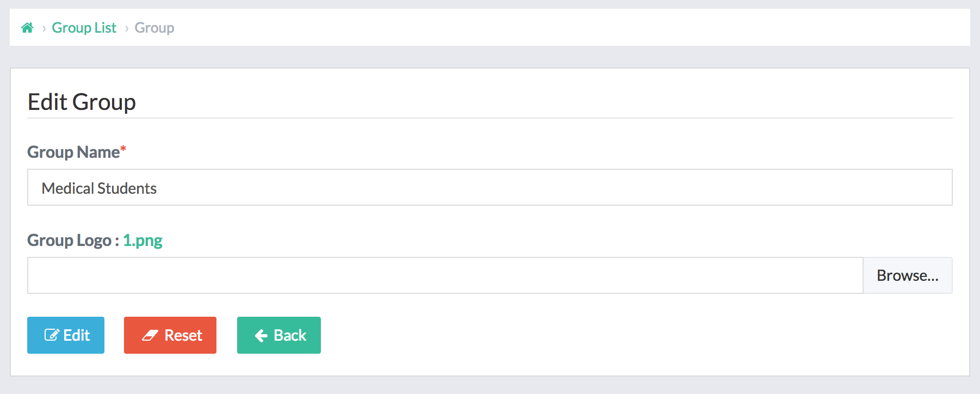This screenshot has width=980, height=394.
Task: Open the 1.png logo file link
Action: pyautogui.click(x=142, y=240)
